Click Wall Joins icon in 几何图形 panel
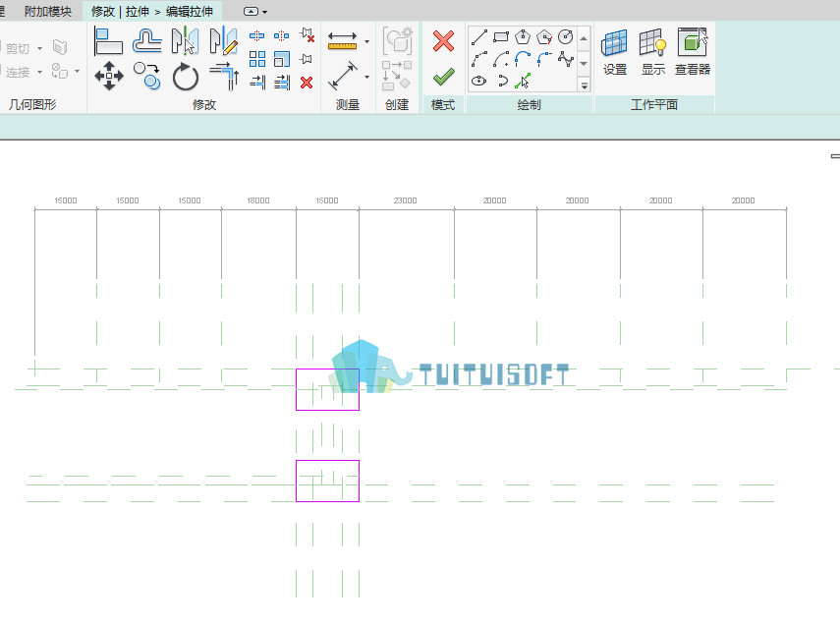840x626 pixels. pos(60,47)
